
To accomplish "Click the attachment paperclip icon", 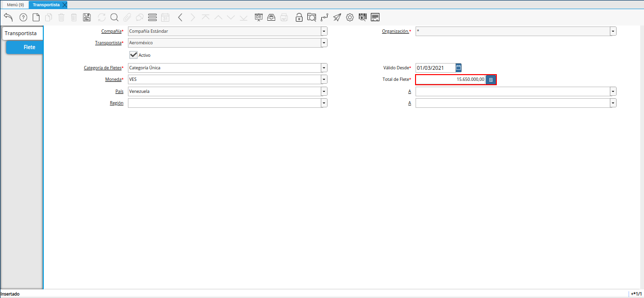I will (x=127, y=17).
